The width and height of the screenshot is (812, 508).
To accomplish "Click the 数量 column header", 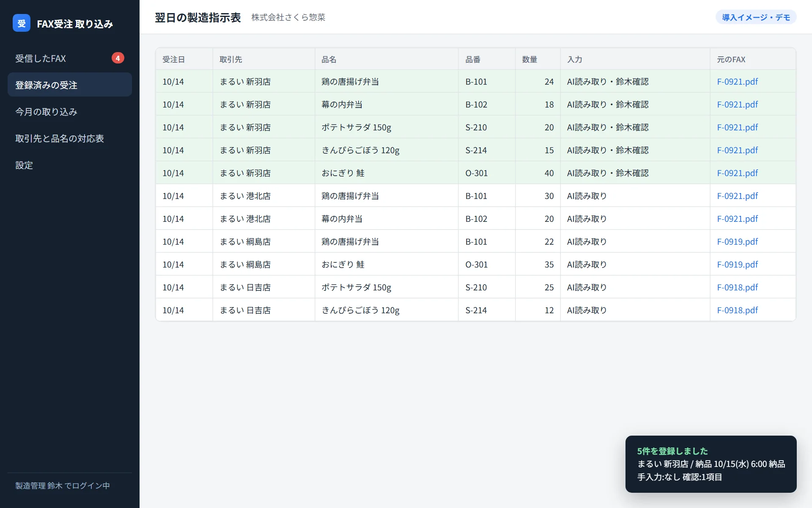I will coord(538,59).
